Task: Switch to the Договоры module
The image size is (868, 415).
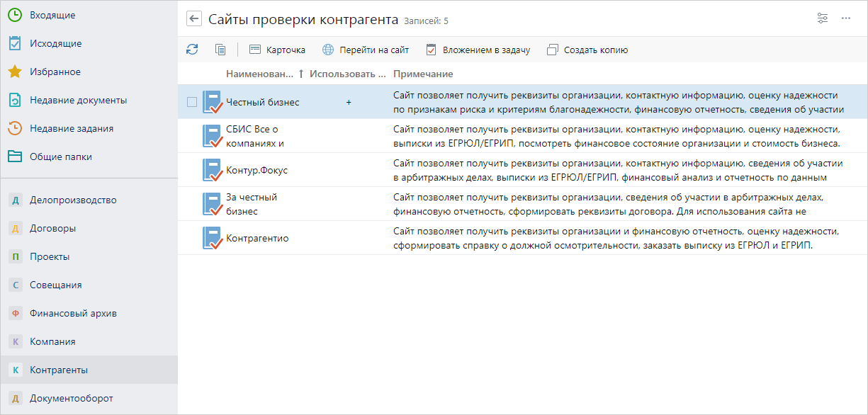Action: (x=52, y=229)
